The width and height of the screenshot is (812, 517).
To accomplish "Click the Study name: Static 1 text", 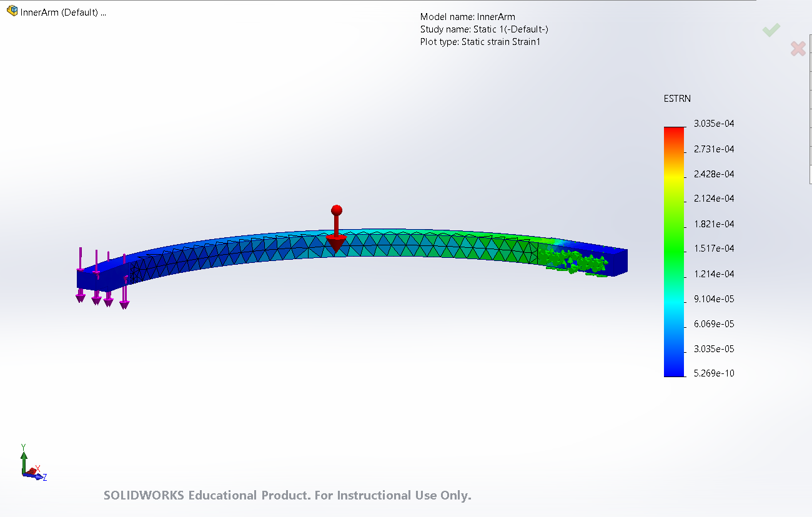I will click(484, 29).
